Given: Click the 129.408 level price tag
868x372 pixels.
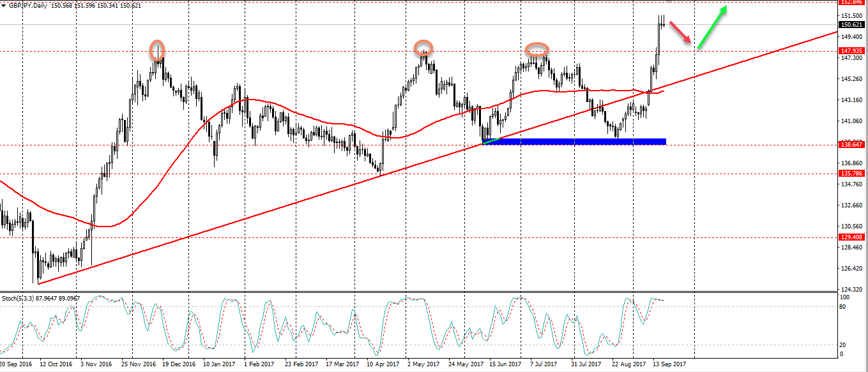Looking at the screenshot, I should pos(851,237).
